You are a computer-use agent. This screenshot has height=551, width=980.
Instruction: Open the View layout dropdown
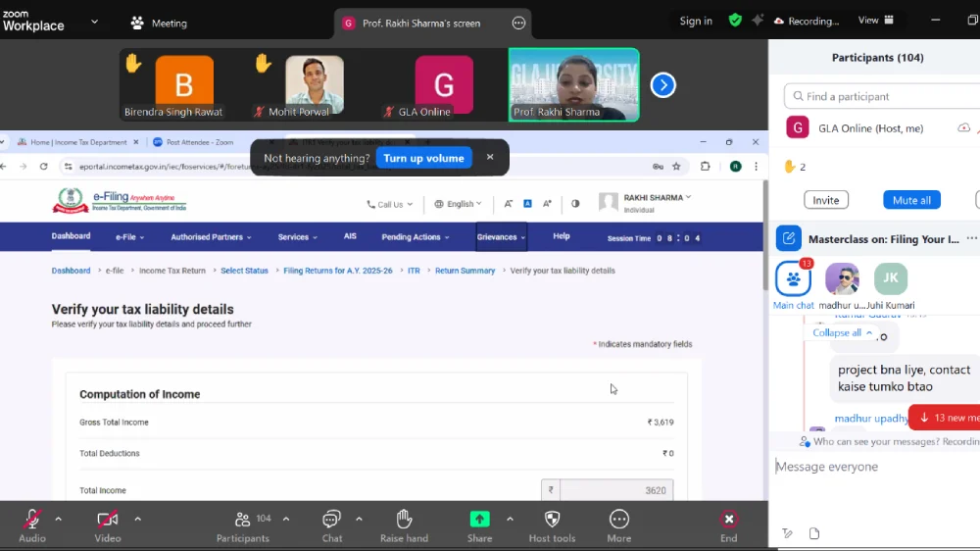875,21
